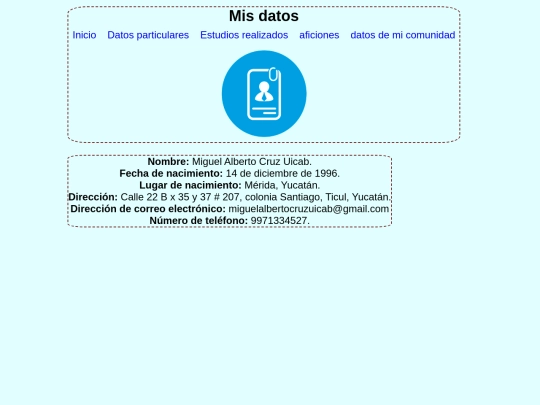Click birthplace Mérida, Yucatán

[282, 185]
